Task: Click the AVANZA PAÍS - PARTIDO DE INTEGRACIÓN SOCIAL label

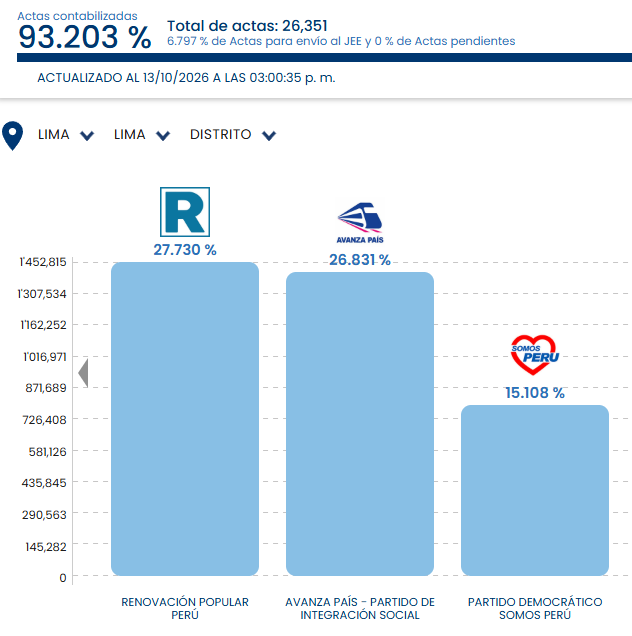Action: pos(360,608)
